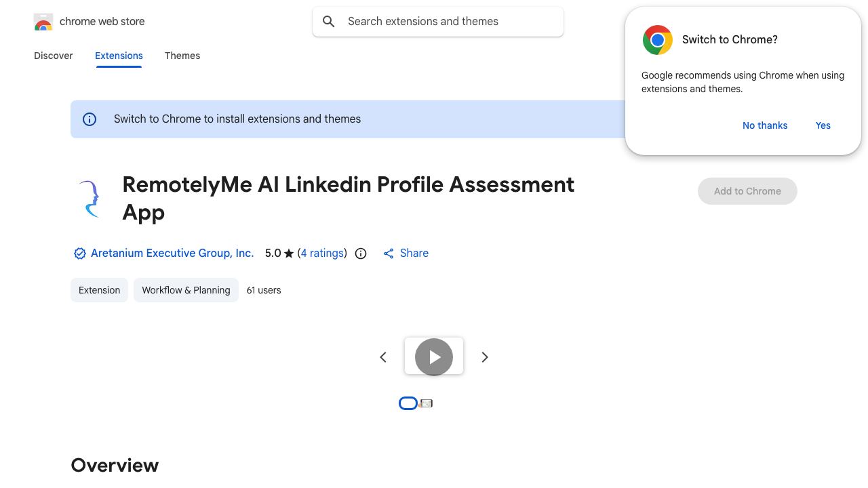Click the Switch to Chrome? popup heading
This screenshot has height=488, width=868.
[730, 39]
